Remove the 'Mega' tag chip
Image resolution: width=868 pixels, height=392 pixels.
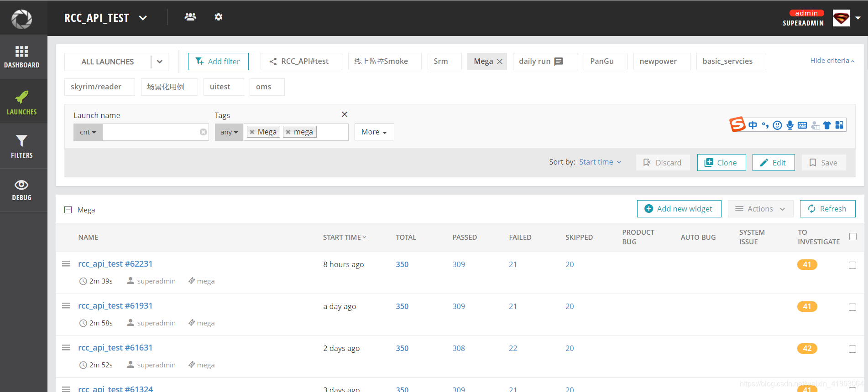click(252, 132)
